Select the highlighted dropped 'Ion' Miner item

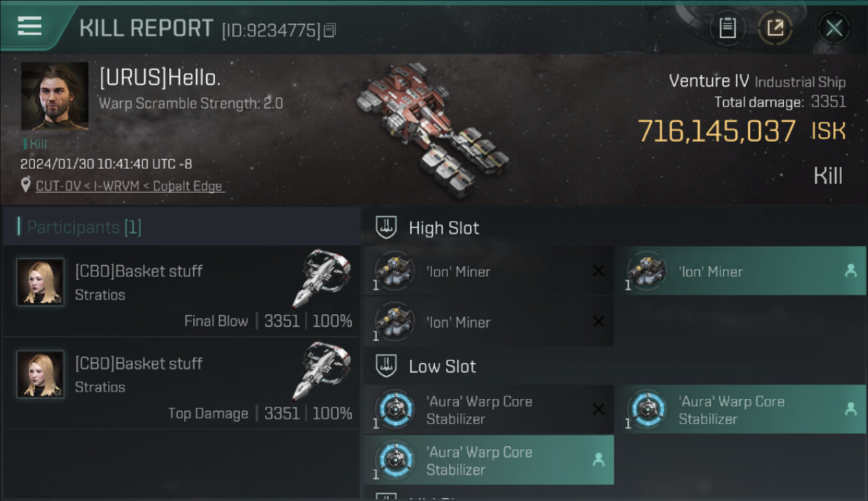(740, 271)
